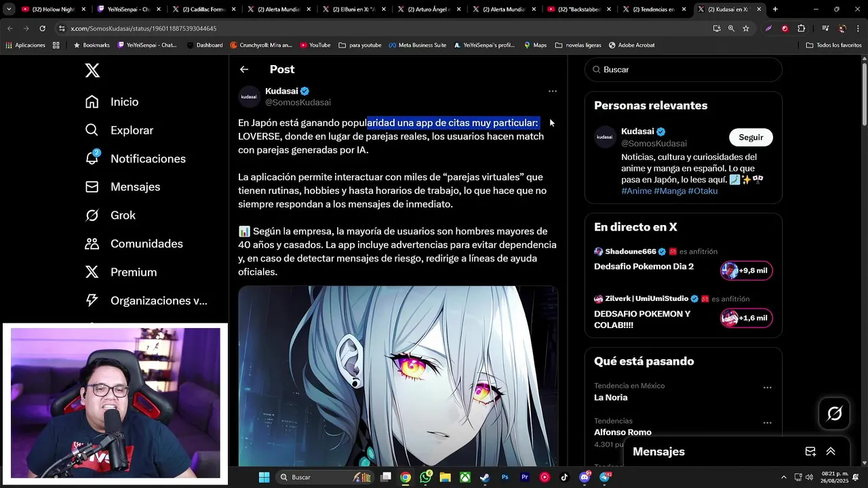Image resolution: width=868 pixels, height=488 pixels.
Task: Expand the Mensajes drawer with double chevron
Action: tap(831, 451)
